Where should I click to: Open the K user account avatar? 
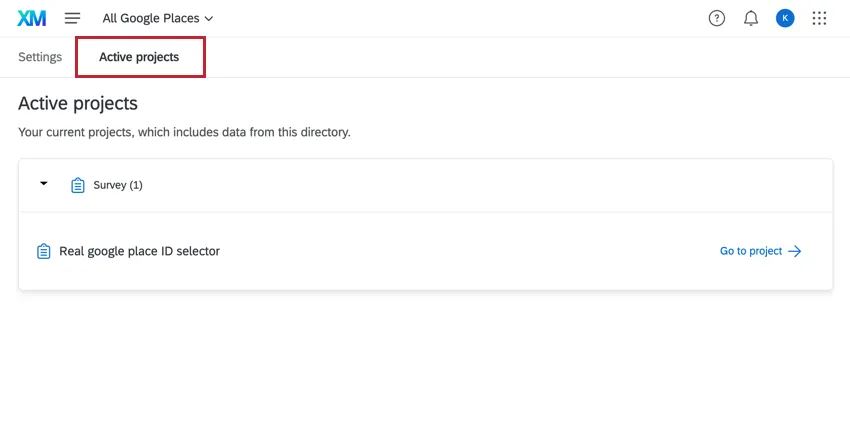[785, 18]
